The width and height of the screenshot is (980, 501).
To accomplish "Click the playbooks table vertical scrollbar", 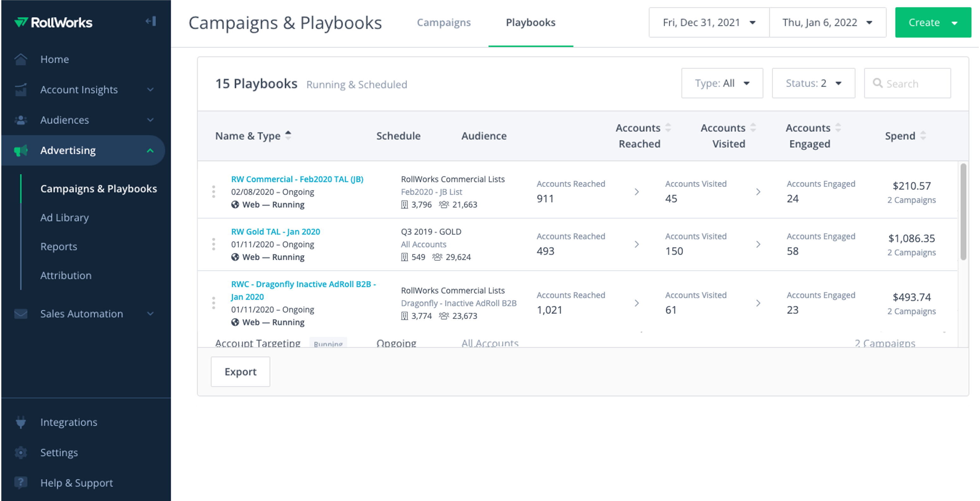I will [963, 212].
